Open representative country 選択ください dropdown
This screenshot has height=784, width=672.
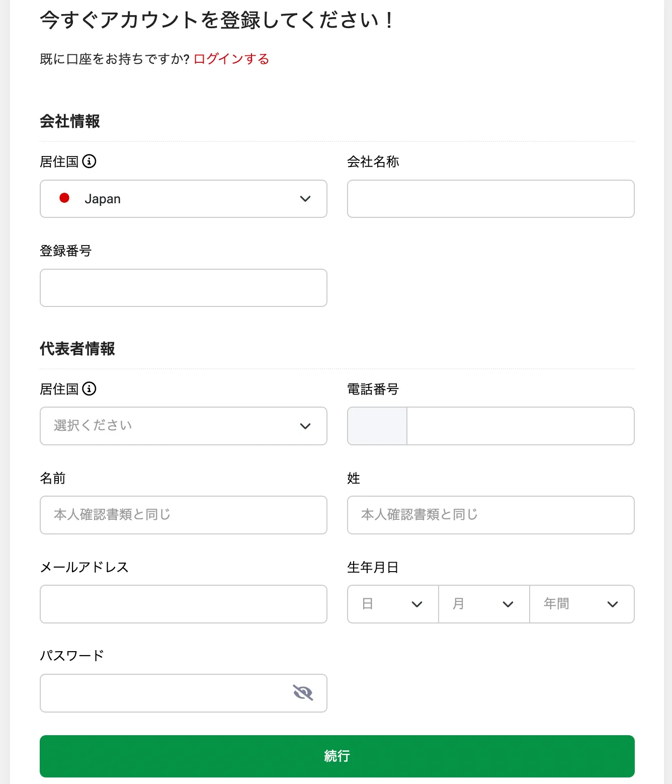[x=184, y=426]
